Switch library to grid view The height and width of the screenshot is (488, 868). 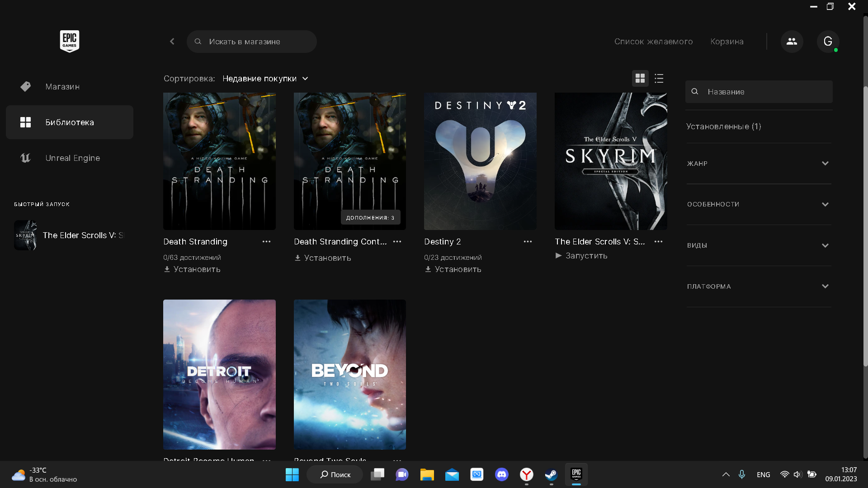640,79
